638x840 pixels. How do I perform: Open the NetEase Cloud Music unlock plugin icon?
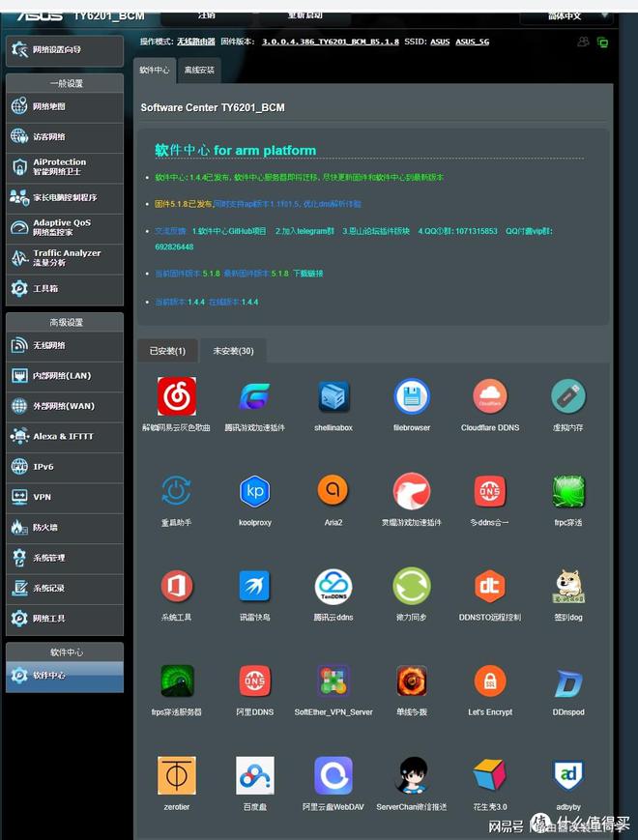pyautogui.click(x=176, y=396)
